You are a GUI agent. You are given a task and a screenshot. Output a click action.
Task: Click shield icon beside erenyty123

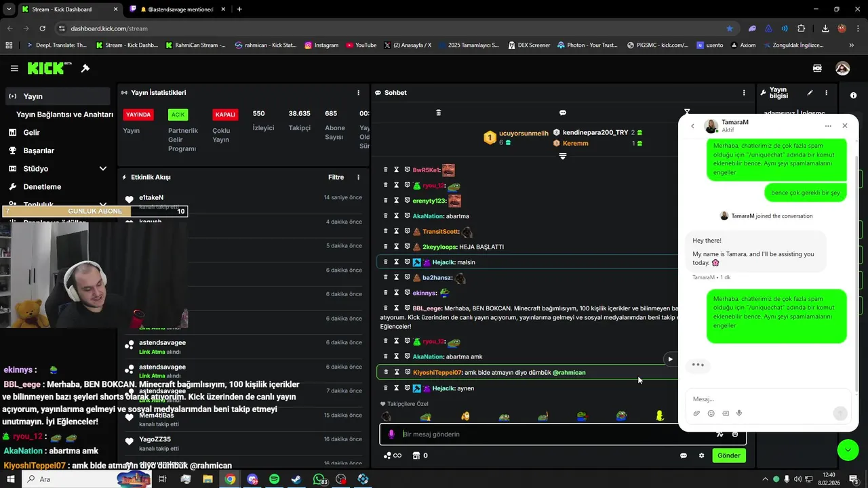(407, 201)
